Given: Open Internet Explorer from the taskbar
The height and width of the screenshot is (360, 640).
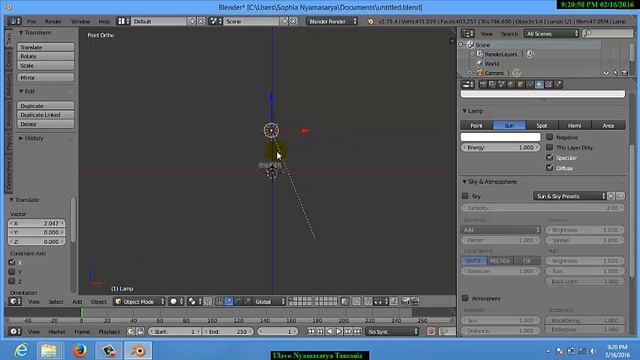Looking at the screenshot, I should (x=21, y=350).
